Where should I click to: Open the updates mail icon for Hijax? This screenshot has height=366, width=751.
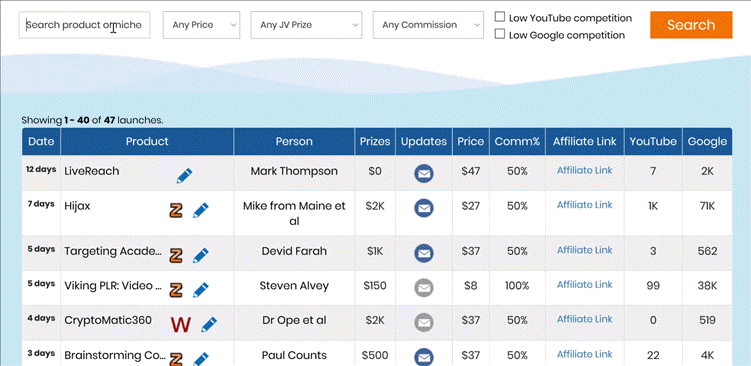[424, 208]
